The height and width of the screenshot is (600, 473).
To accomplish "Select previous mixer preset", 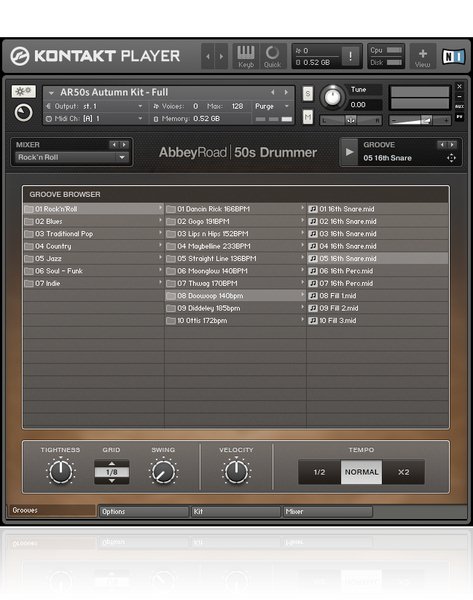I will click(x=114, y=145).
